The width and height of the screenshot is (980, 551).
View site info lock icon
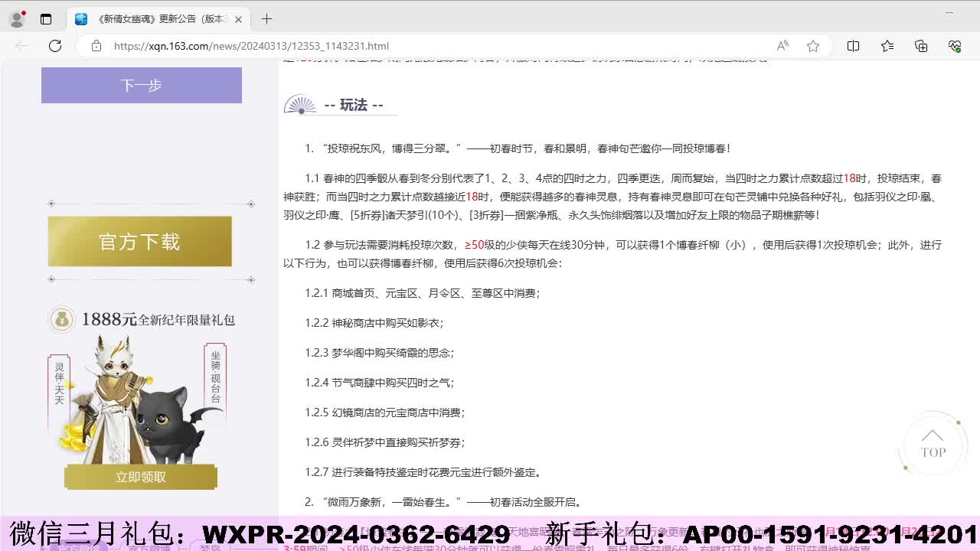pyautogui.click(x=96, y=46)
